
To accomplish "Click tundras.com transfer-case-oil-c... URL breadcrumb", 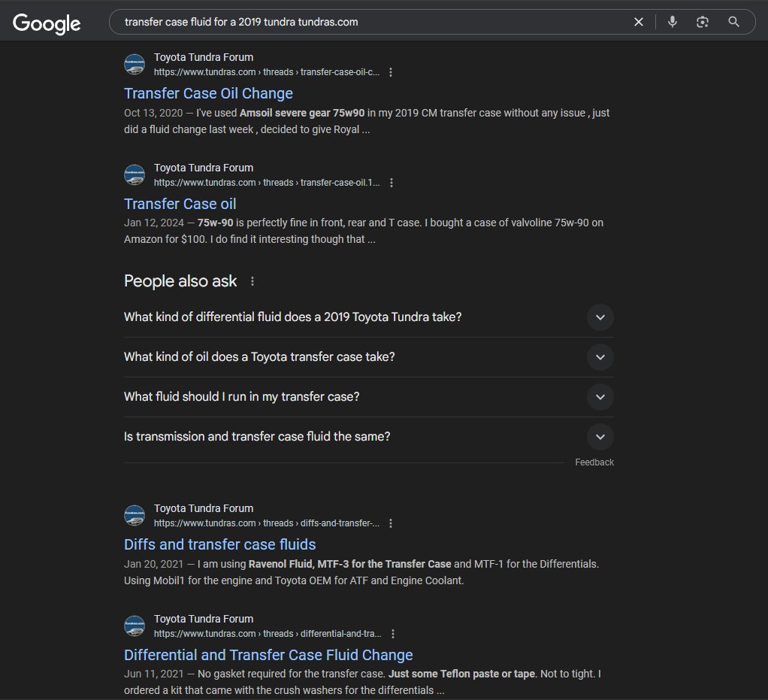I will tap(267, 72).
